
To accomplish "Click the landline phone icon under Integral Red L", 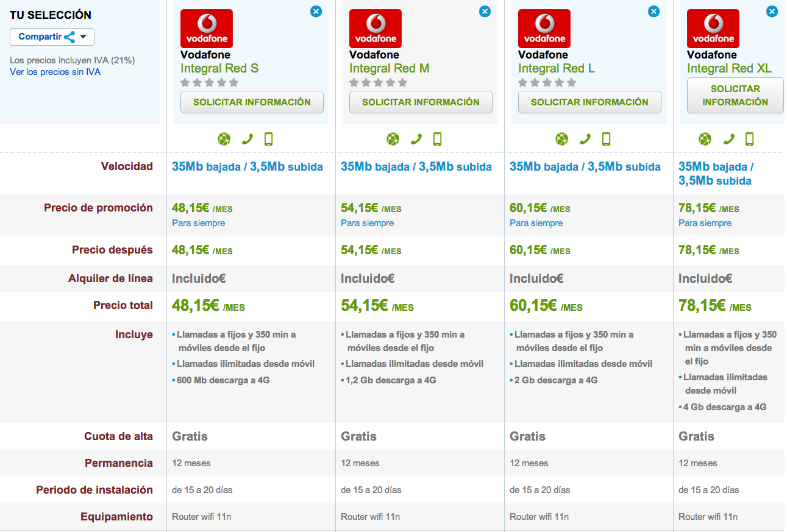I will pyautogui.click(x=585, y=140).
